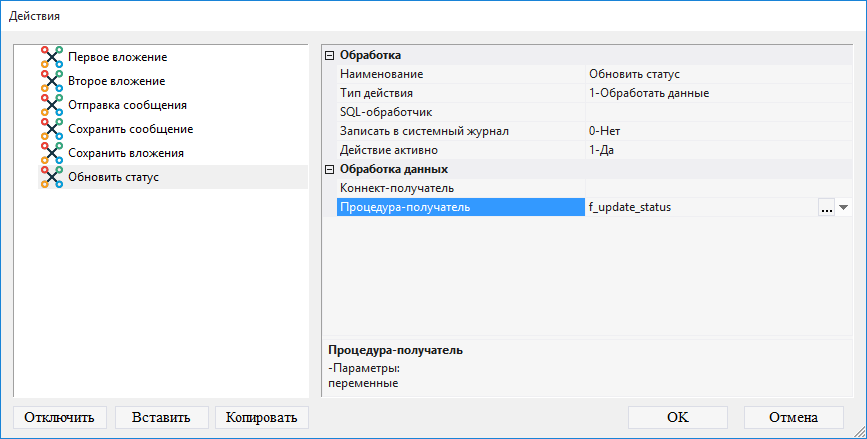Click the icon beside Второе вложение

[51, 81]
